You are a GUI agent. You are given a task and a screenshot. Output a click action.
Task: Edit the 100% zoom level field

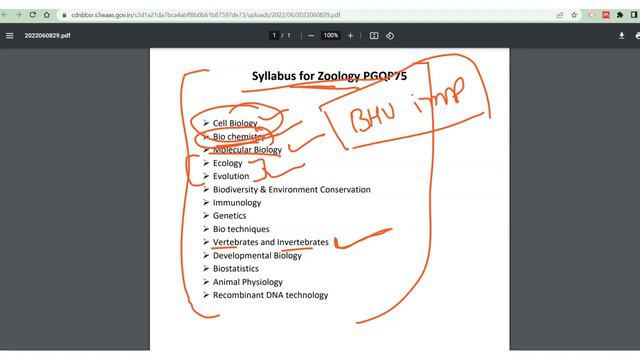tap(331, 36)
